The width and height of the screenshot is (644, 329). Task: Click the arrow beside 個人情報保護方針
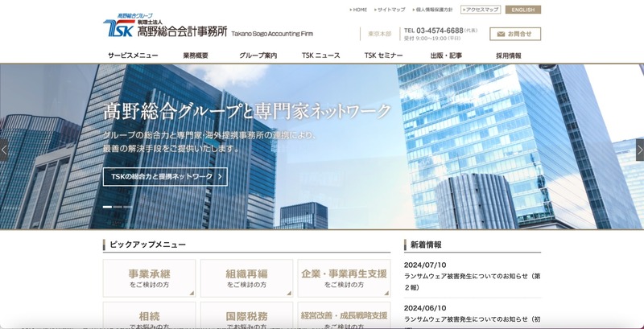[x=414, y=10]
